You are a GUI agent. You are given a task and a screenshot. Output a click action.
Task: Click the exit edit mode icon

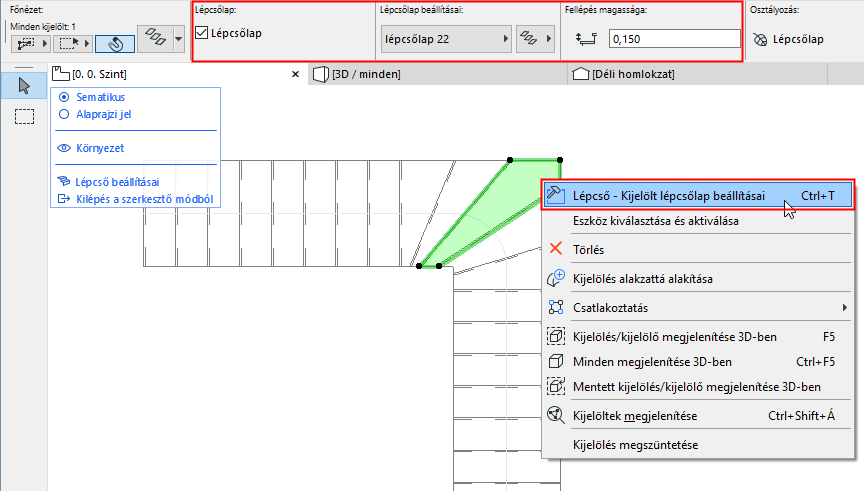click(x=64, y=198)
